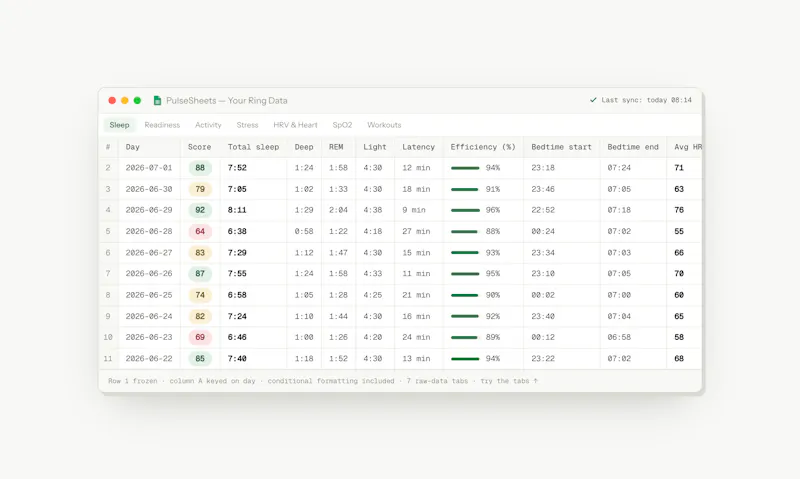Select the date cell 2026-06-25

tap(149, 295)
